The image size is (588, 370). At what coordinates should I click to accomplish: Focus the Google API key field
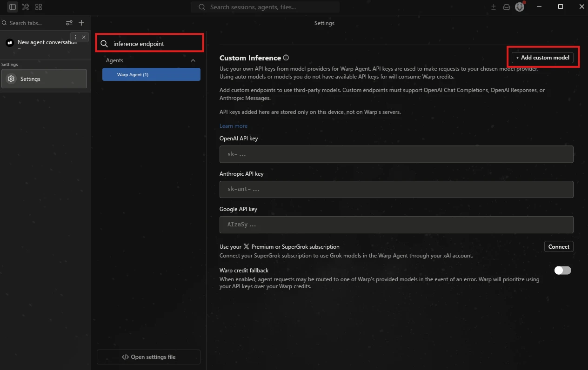[396, 225]
